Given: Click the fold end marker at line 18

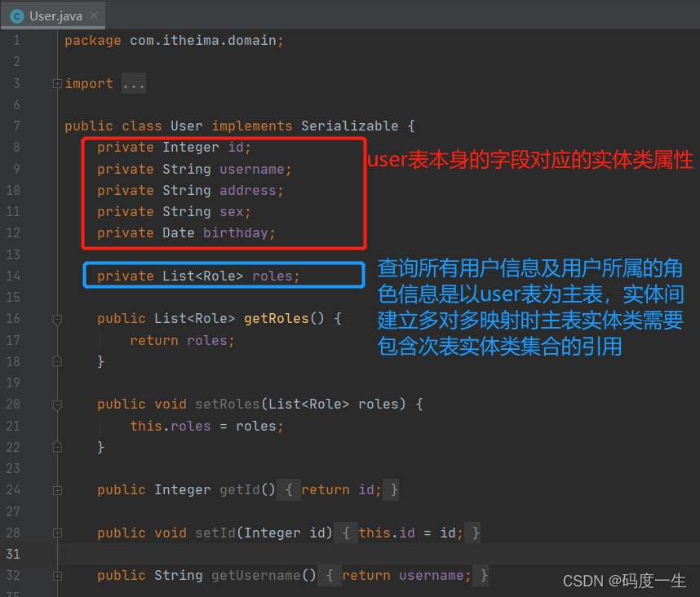Looking at the screenshot, I should [57, 361].
